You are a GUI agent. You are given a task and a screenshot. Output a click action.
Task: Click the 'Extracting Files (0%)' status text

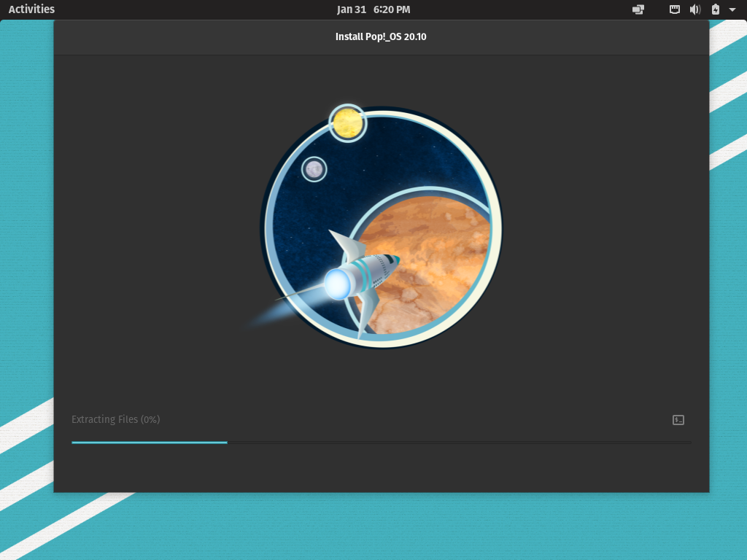click(x=116, y=419)
